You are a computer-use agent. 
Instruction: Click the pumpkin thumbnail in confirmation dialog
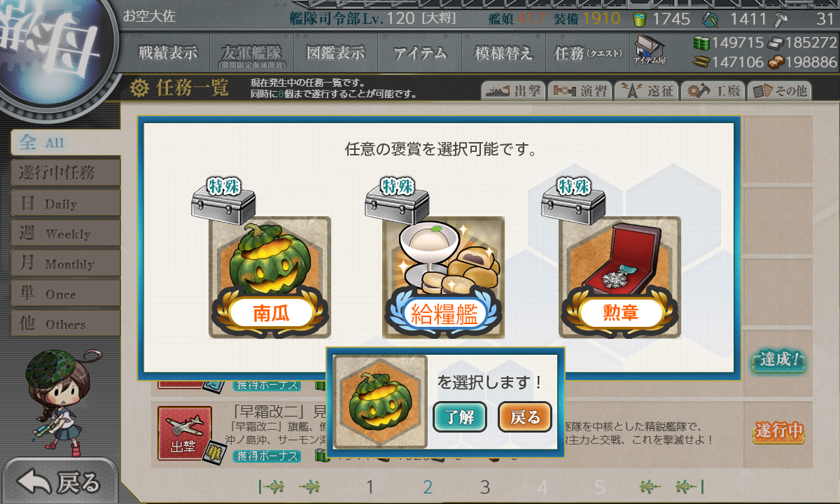pos(380,402)
